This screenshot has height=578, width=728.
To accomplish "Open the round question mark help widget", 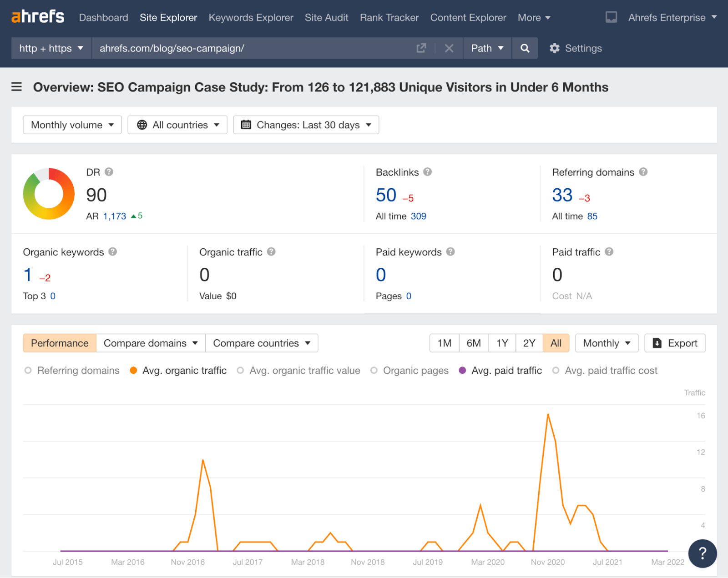I will (702, 553).
